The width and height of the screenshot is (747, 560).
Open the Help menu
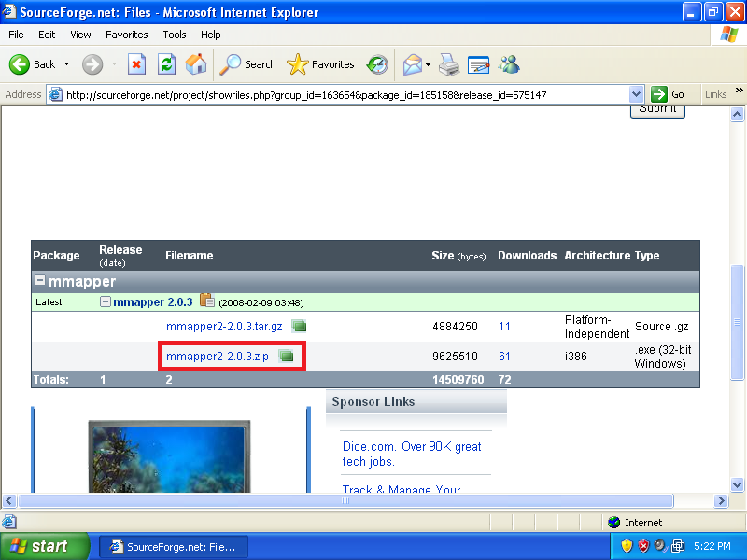211,35
